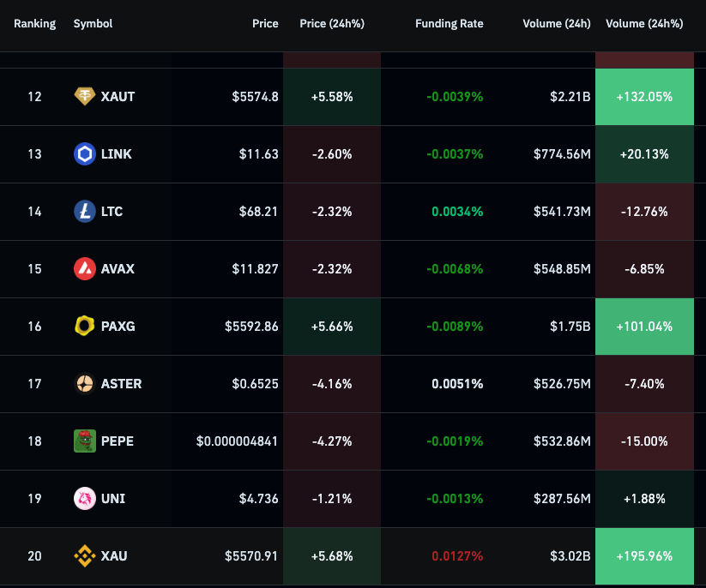Click the PAXG yellow coin icon
Screen dimensions: 706x588
(85, 327)
